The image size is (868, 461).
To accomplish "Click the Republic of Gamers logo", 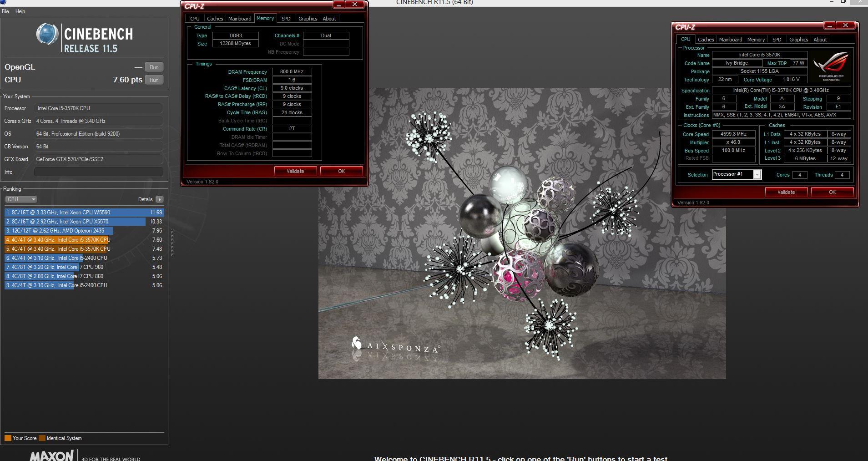I will coord(831,66).
